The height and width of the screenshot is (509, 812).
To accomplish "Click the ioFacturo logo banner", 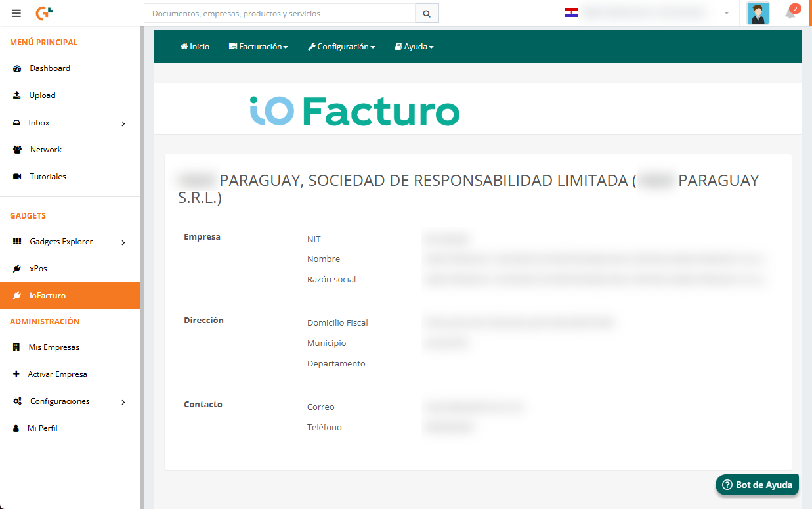I will (354, 110).
